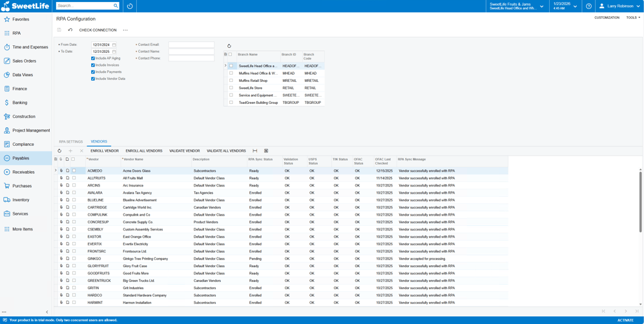
Task: Select all branches via header checkbox
Action: pyautogui.click(x=230, y=54)
